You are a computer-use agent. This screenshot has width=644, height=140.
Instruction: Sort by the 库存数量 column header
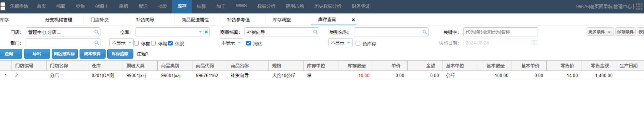coord(356,66)
